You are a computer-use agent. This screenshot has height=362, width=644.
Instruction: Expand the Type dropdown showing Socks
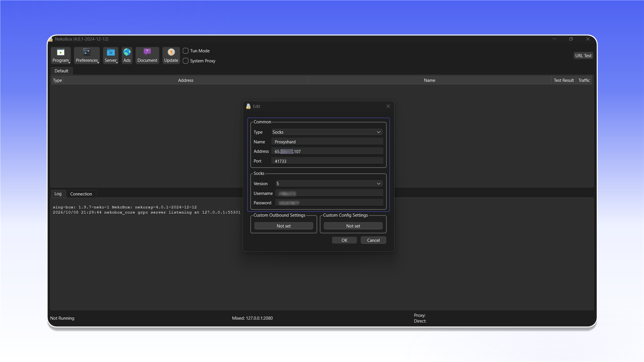click(x=327, y=132)
